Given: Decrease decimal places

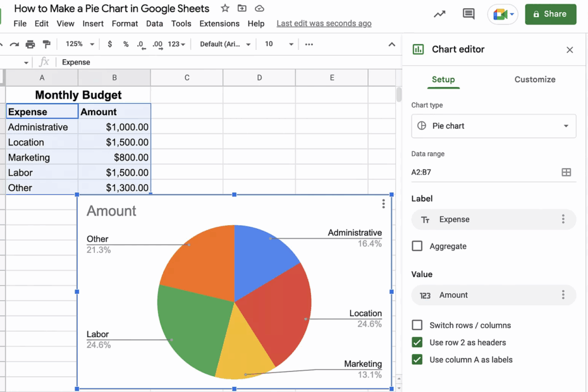Looking at the screenshot, I should coord(141,45).
